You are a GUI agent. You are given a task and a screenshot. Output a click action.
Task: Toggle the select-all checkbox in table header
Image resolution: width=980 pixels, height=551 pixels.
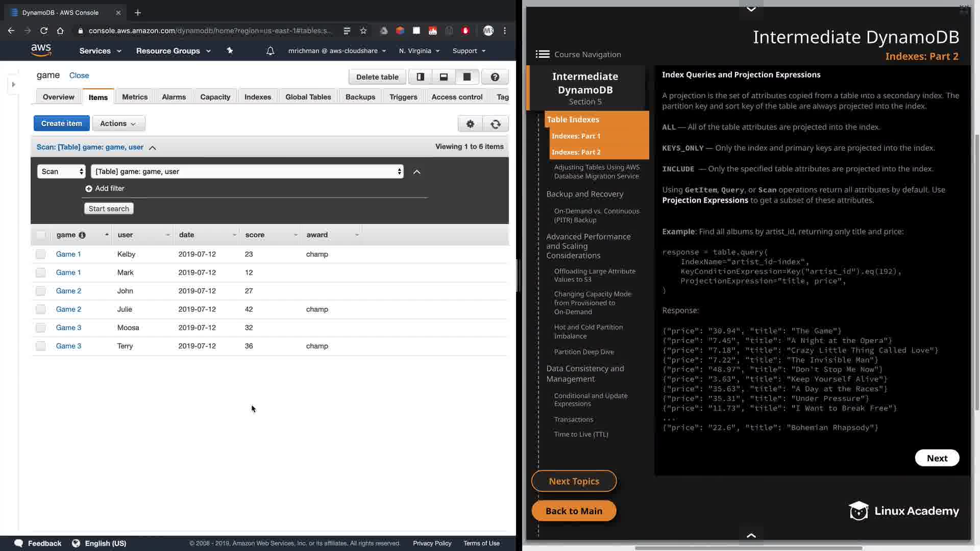41,235
